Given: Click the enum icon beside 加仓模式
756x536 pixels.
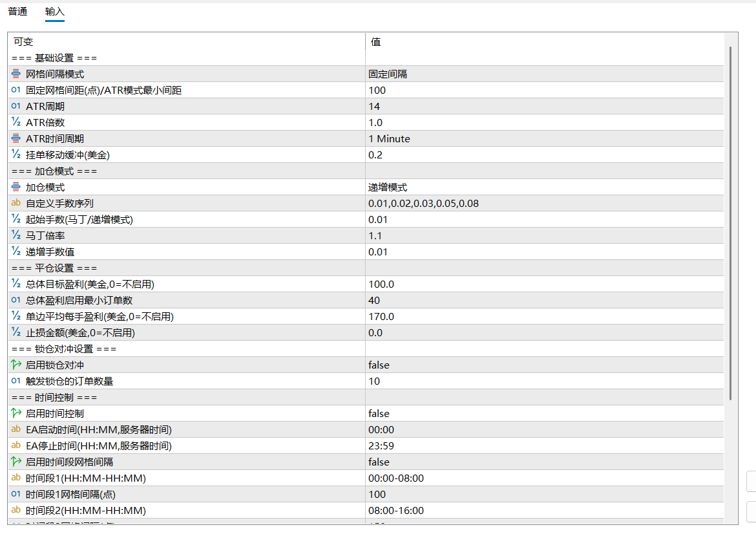Looking at the screenshot, I should 16,187.
